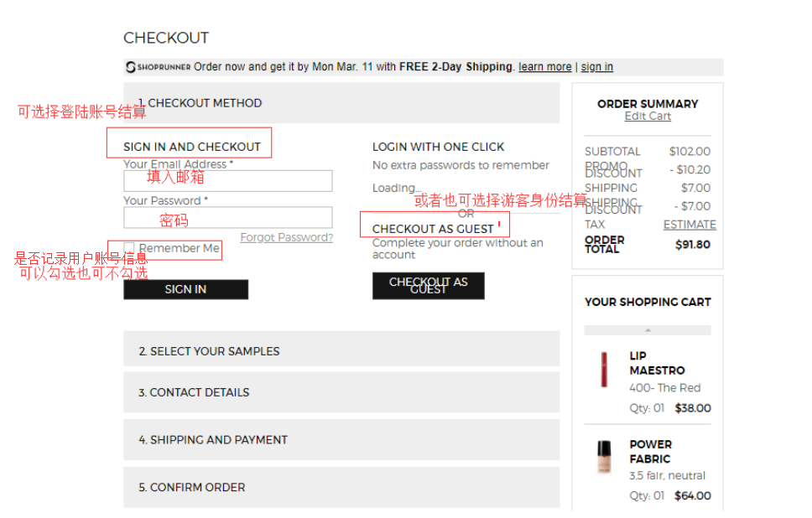
Task: Click the Edit Cart link
Action: (648, 117)
